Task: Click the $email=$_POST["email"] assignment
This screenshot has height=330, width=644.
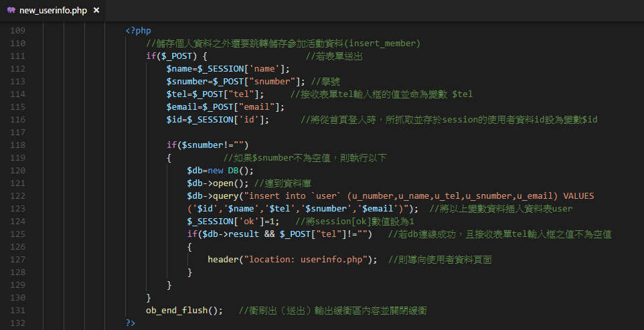Action: 226,106
